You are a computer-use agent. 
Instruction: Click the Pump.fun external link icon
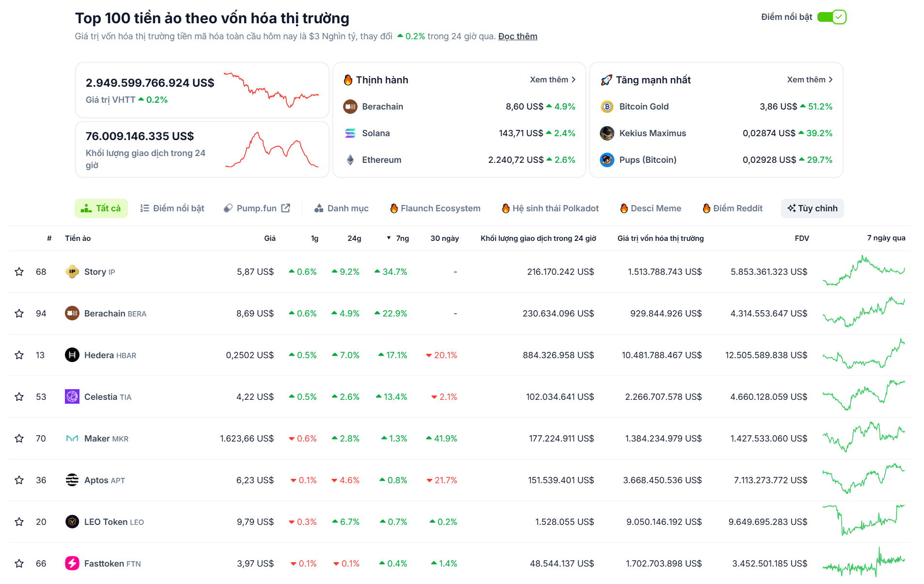tap(286, 208)
